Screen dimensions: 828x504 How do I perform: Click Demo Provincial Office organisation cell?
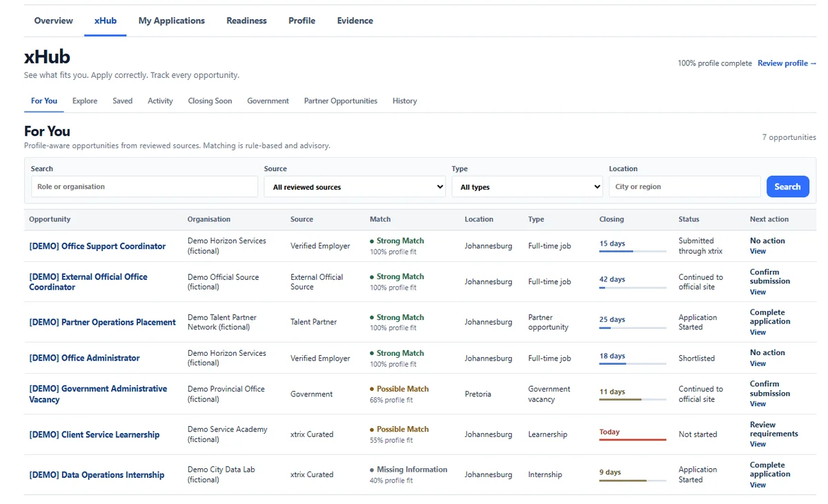226,394
